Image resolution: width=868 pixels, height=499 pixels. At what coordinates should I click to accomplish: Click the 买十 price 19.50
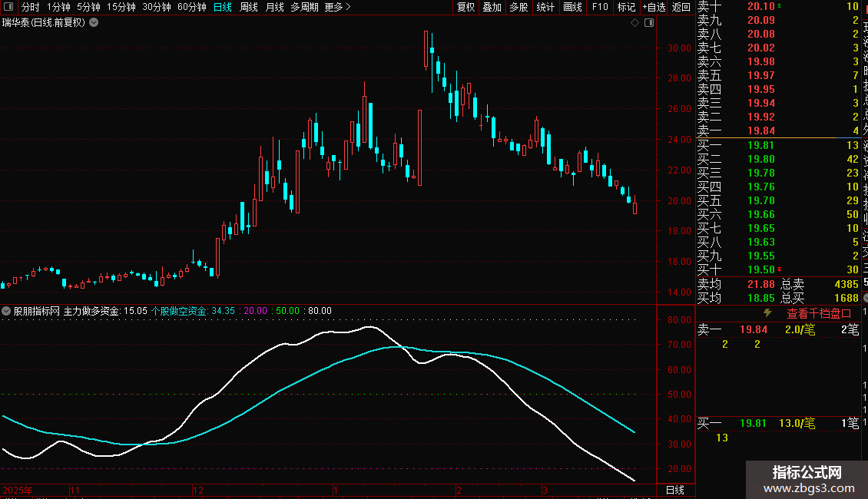coord(760,270)
